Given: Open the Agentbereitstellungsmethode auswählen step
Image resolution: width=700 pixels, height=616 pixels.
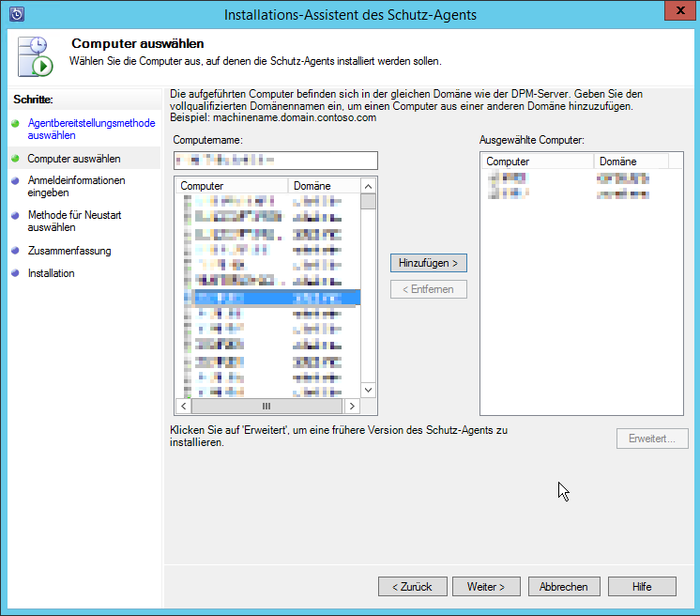Looking at the screenshot, I should click(90, 129).
